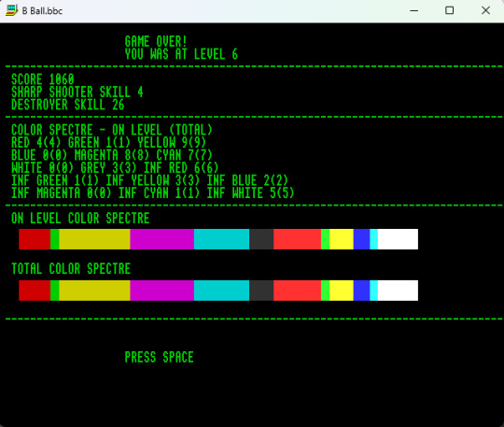Click the 'INF WHITE 5(5)' entry

pyautogui.click(x=250, y=193)
